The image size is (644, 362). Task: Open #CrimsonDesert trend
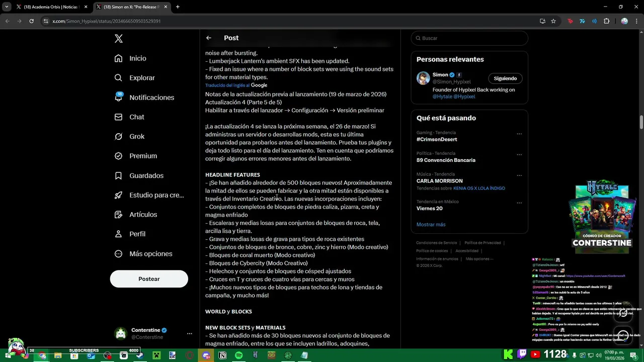pyautogui.click(x=437, y=139)
